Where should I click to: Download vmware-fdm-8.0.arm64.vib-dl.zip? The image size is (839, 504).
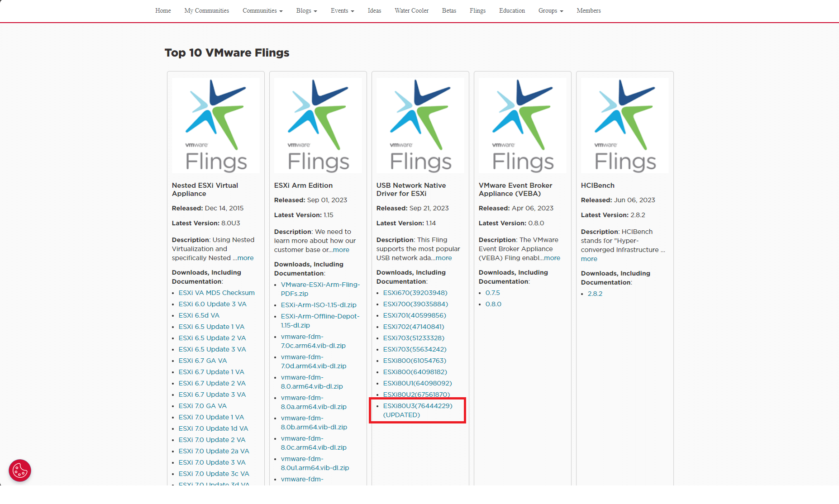[x=312, y=382]
